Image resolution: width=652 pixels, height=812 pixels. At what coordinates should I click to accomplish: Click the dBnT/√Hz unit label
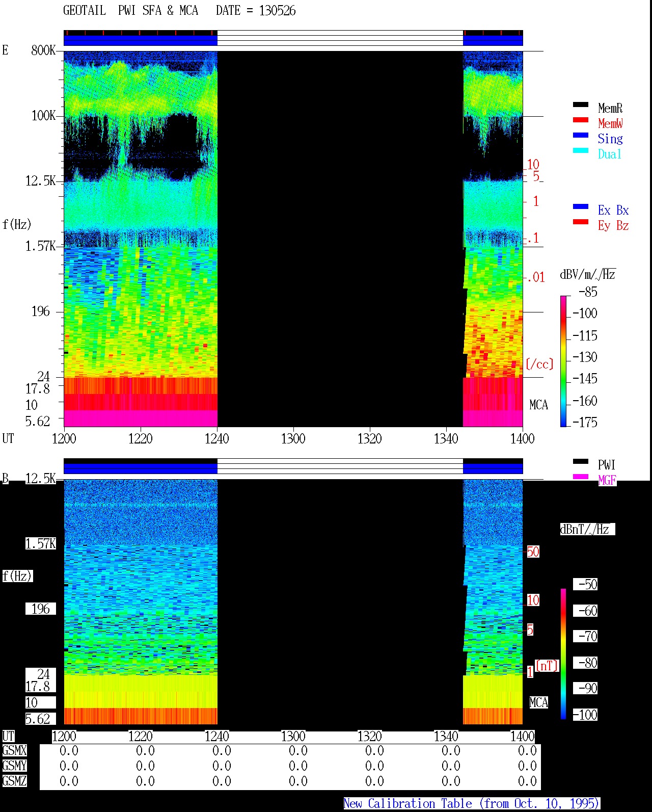[x=587, y=529]
